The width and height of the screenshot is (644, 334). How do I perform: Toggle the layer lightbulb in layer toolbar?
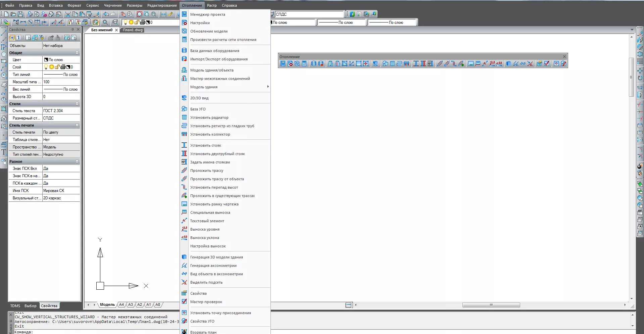click(126, 22)
